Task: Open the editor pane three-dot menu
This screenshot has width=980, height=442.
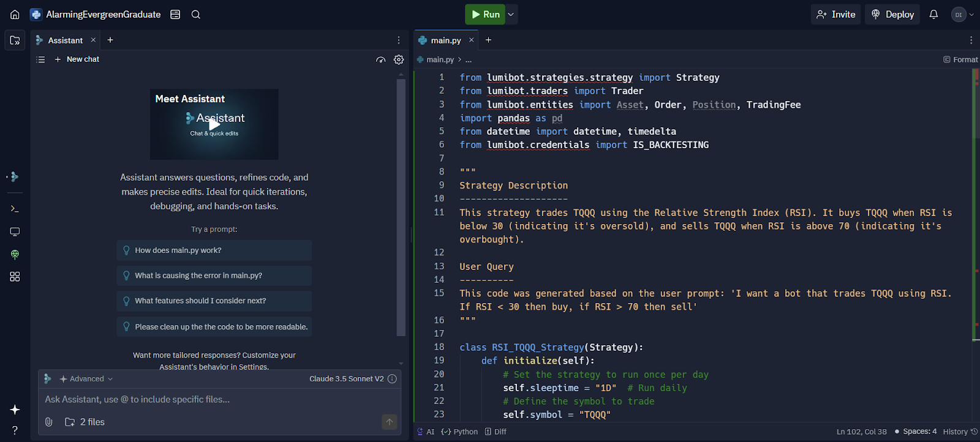Action: coord(971,40)
